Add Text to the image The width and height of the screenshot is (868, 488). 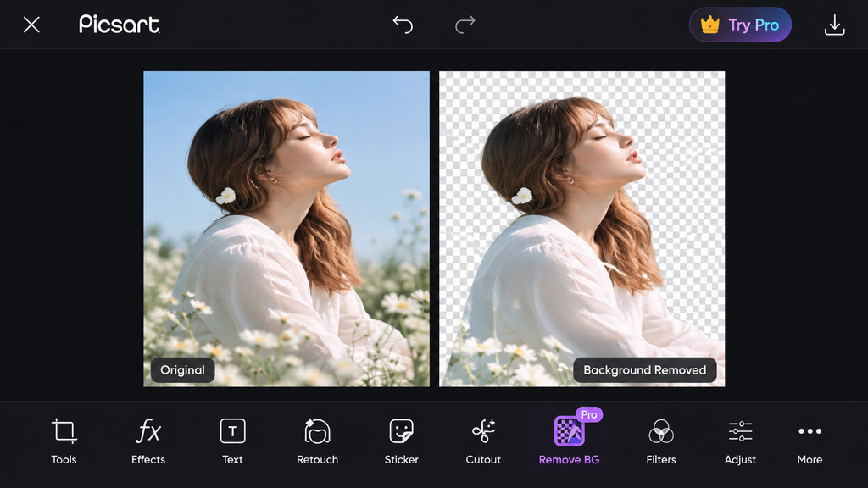click(232, 441)
